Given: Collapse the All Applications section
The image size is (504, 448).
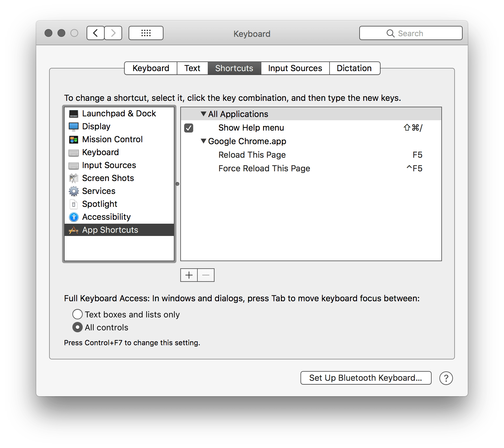Looking at the screenshot, I should (204, 114).
